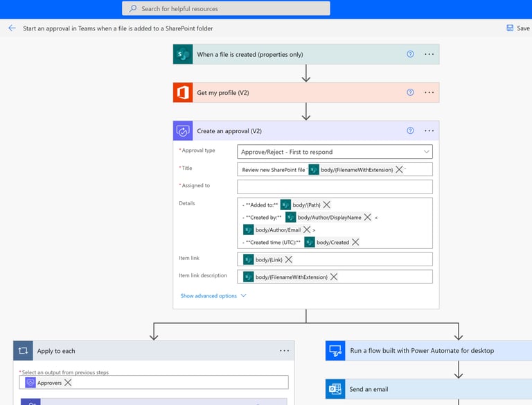Remove the Approvers token
Viewport: 532px width, 405px height.
68,383
